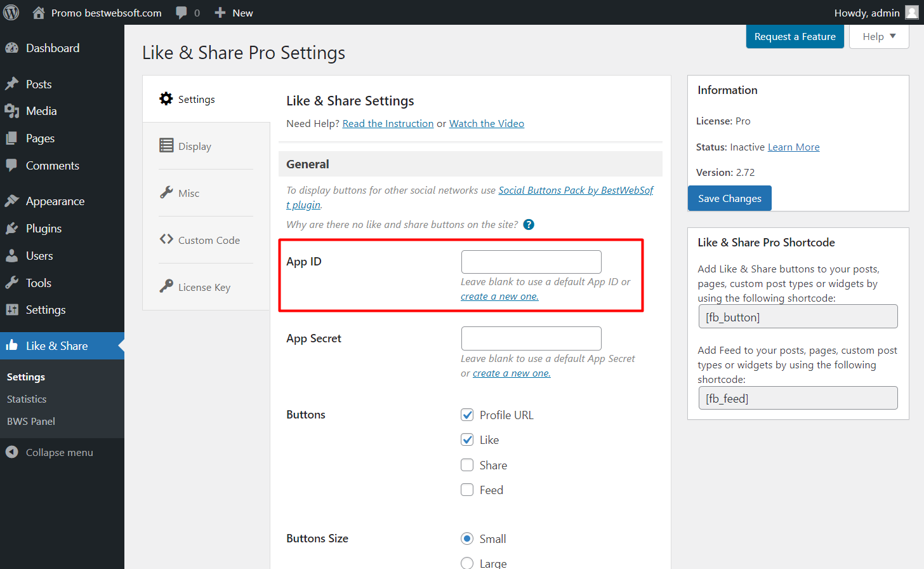Click into the App ID field
Image resolution: width=924 pixels, height=569 pixels.
click(x=531, y=262)
